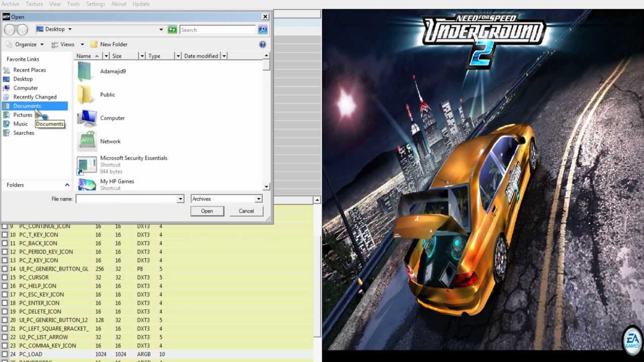Screen dimensions: 644x362
Task: Open the About menu
Action: pos(119,4)
